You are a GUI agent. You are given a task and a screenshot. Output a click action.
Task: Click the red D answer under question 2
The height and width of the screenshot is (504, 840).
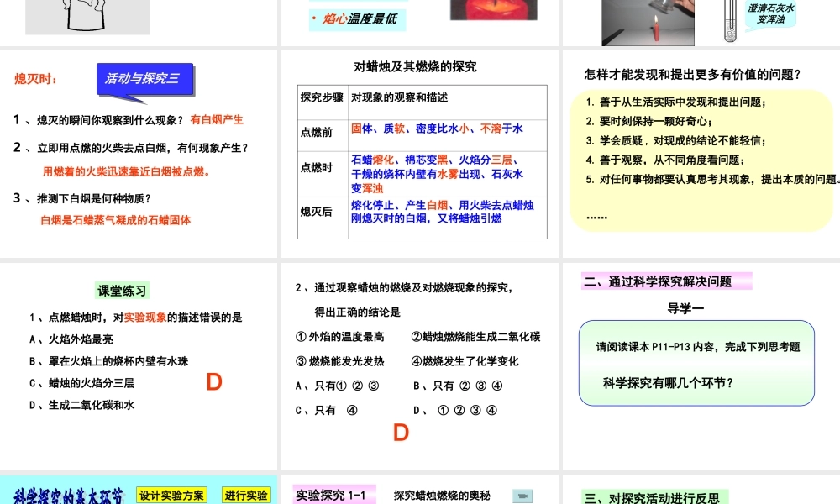[401, 433]
